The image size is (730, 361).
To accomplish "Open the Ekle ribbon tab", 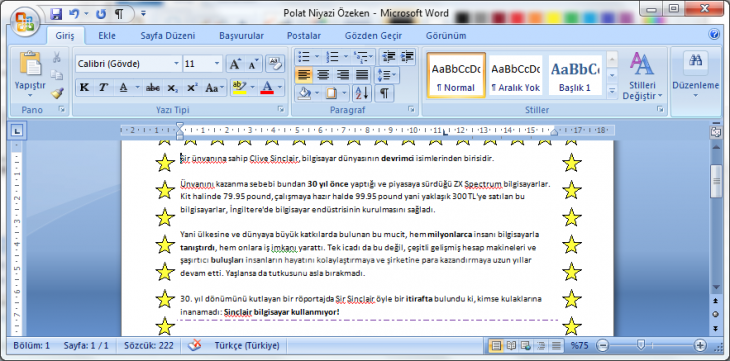I will click(x=107, y=36).
